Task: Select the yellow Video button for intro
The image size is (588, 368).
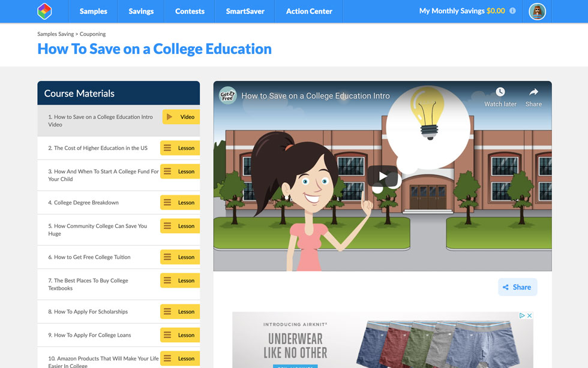Action: pos(181,117)
